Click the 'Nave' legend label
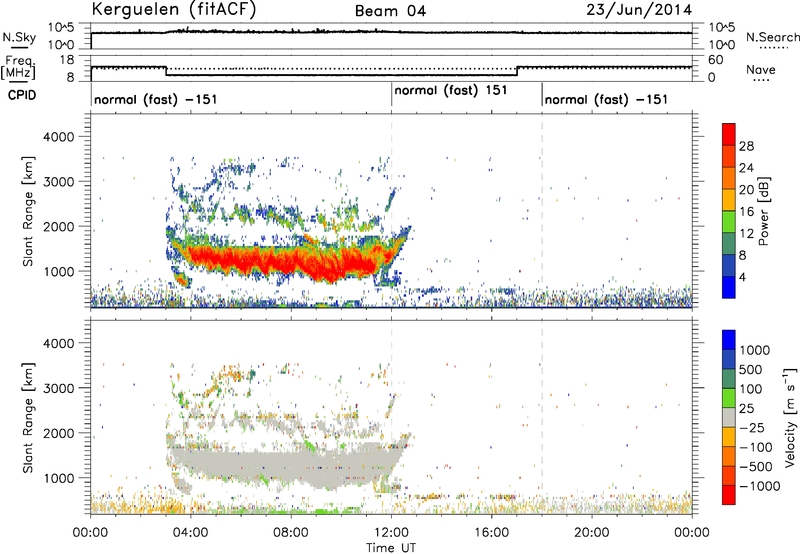The width and height of the screenshot is (800, 554). (x=761, y=70)
